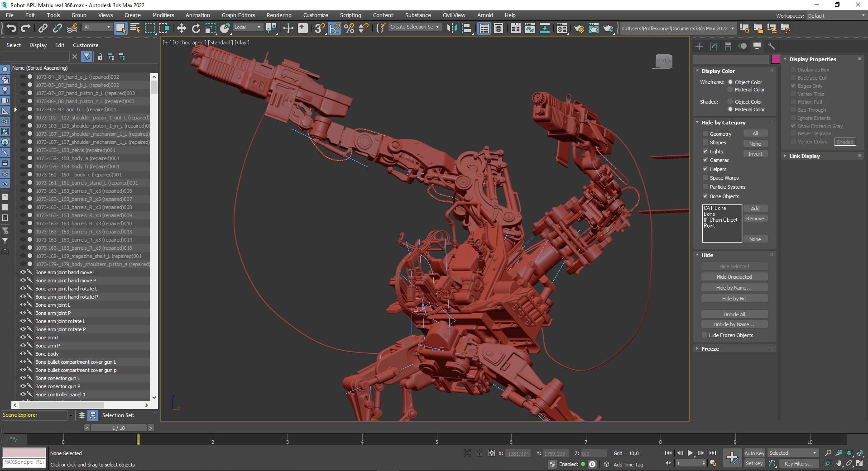Image resolution: width=868 pixels, height=471 pixels.
Task: Open the Utilities wrench panel
Action: click(x=772, y=46)
